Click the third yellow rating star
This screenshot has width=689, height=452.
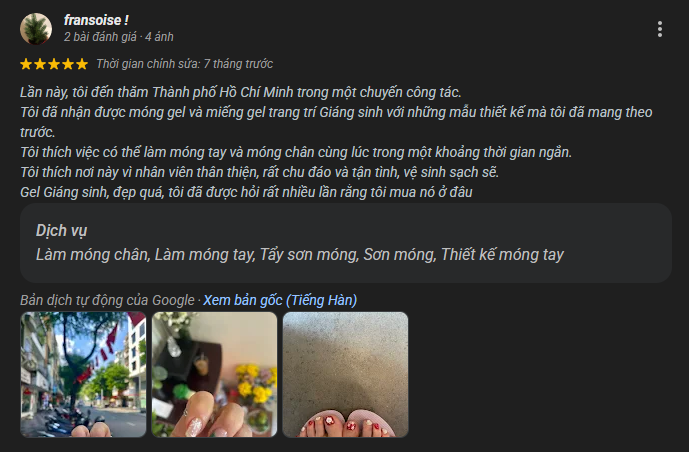(x=54, y=64)
